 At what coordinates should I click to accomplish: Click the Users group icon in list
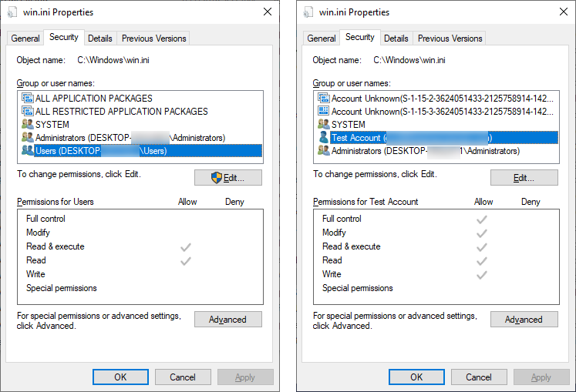(28, 151)
